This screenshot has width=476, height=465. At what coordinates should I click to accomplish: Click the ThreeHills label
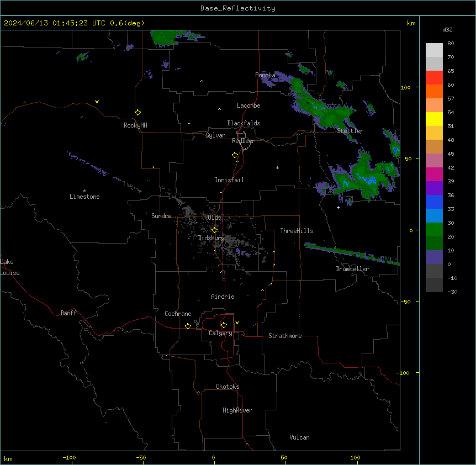coord(297,231)
